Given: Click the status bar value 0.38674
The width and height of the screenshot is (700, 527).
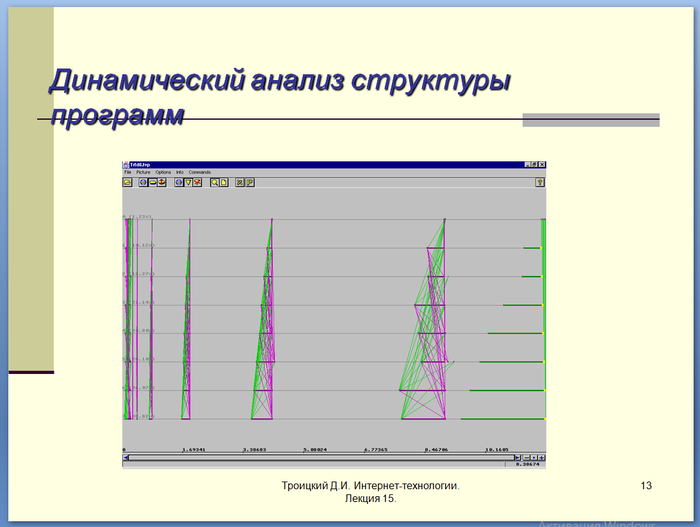Looking at the screenshot, I should click(528, 464).
